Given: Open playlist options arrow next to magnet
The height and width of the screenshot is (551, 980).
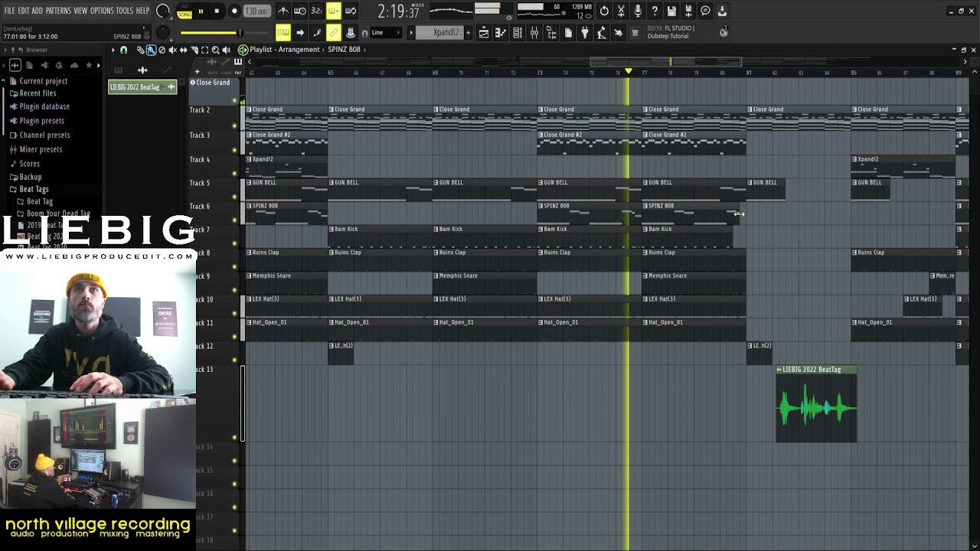Looking at the screenshot, I should tap(113, 50).
